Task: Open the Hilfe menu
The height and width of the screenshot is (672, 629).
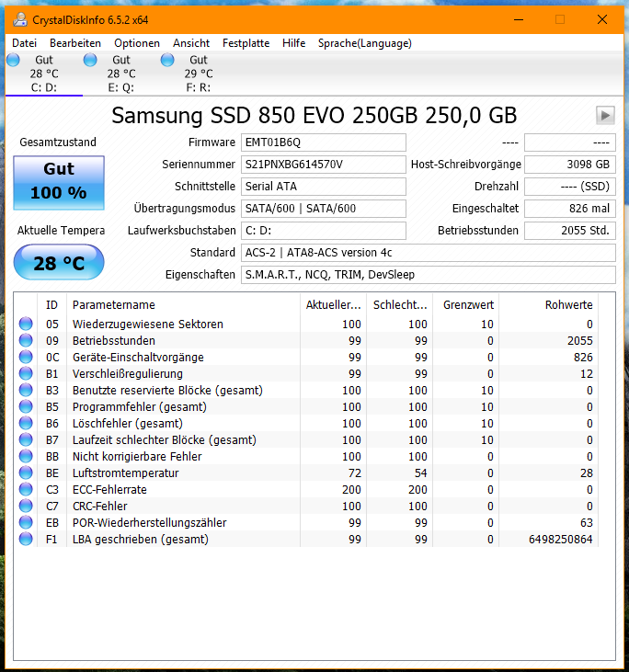Action: 293,43
